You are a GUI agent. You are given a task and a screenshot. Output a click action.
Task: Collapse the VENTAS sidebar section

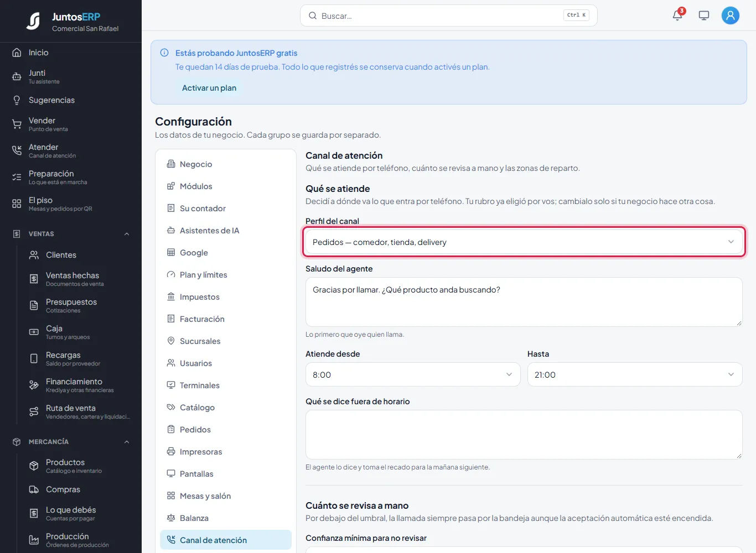pos(127,234)
